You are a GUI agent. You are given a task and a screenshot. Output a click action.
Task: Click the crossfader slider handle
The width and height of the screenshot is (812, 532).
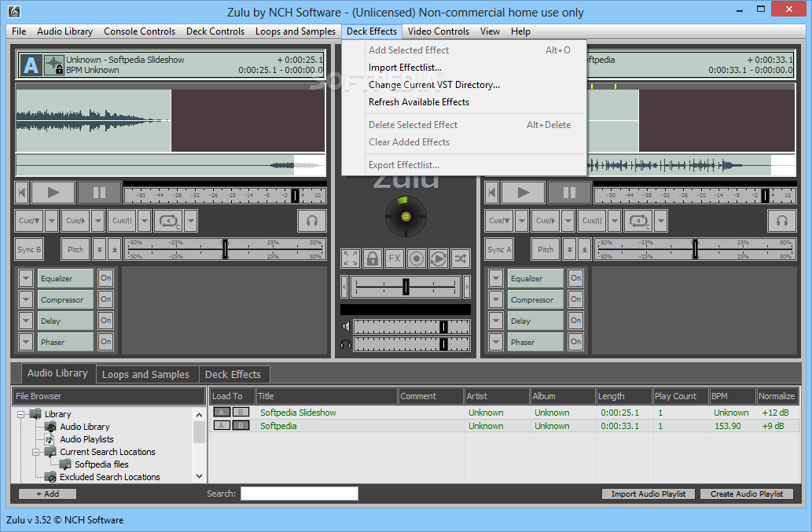point(406,286)
